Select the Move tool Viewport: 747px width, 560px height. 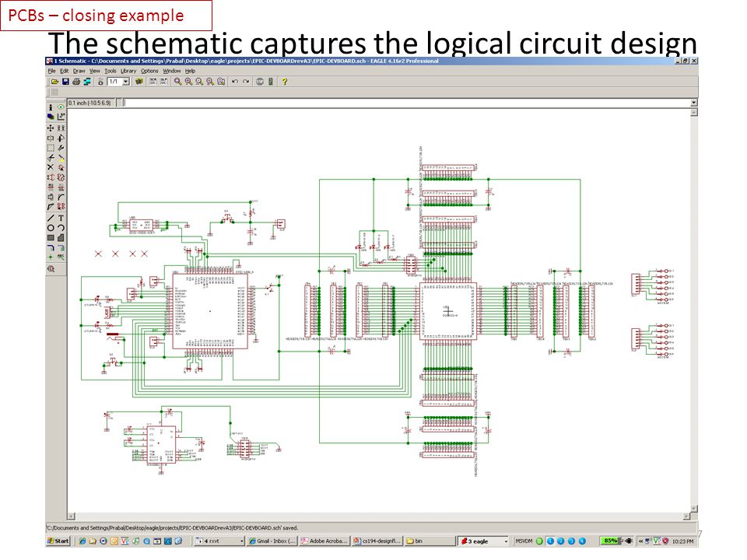click(x=51, y=128)
